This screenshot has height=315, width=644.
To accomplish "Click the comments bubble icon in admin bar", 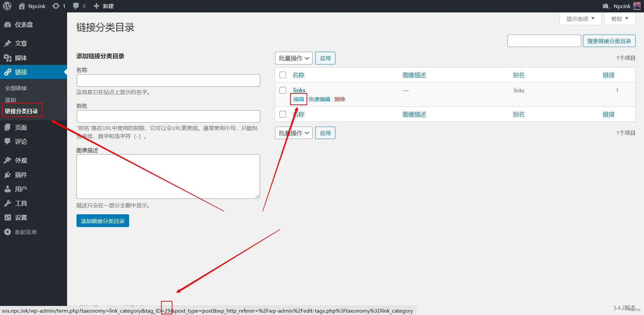I will click(76, 6).
